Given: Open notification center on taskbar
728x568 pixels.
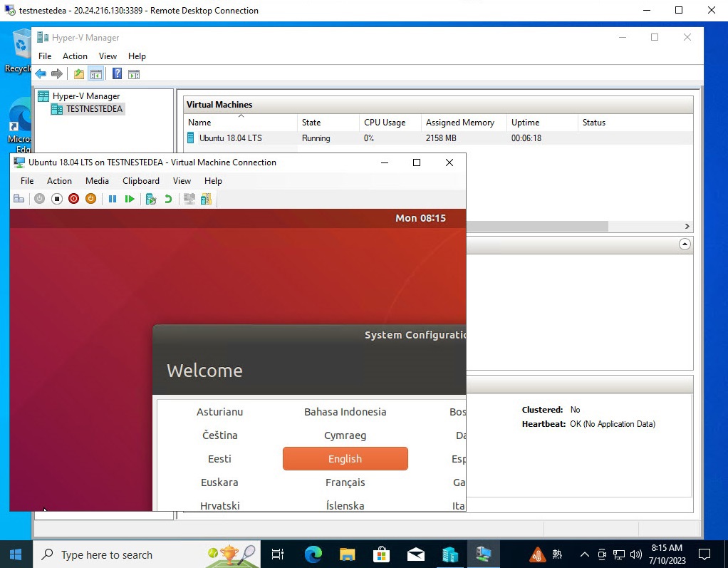Looking at the screenshot, I should (x=704, y=554).
